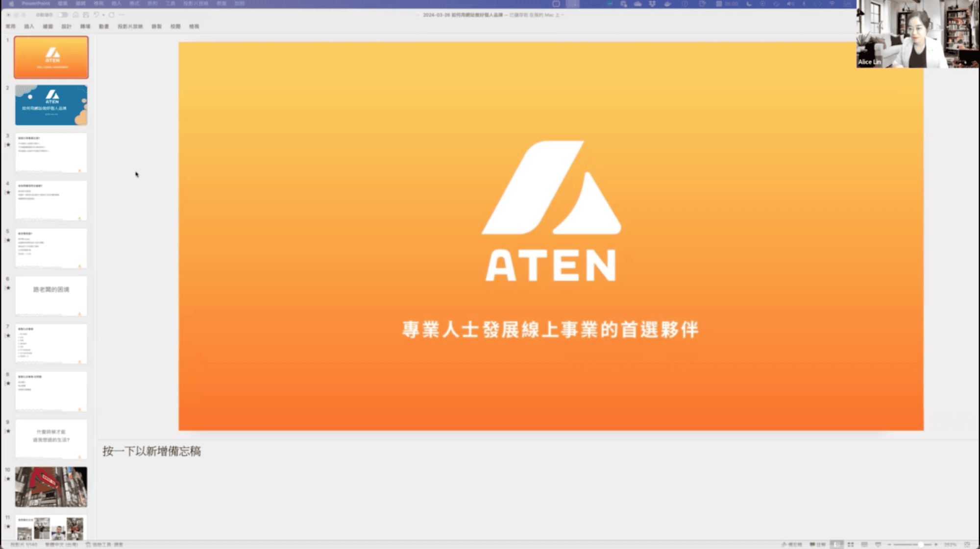The width and height of the screenshot is (980, 549).
Task: Select slide 2 blue ATEN thumbnail
Action: pyautogui.click(x=51, y=105)
